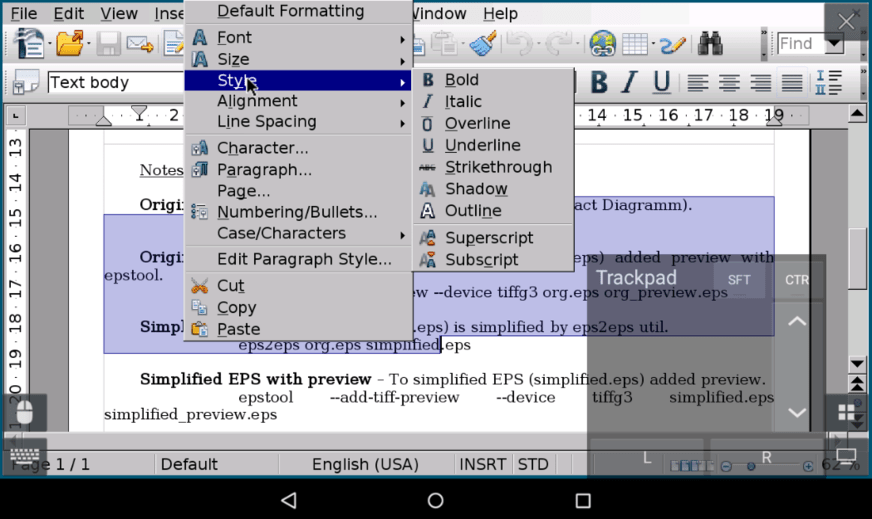Toggle the Show Draw Functions icon
This screenshot has height=519, width=872.
click(672, 45)
